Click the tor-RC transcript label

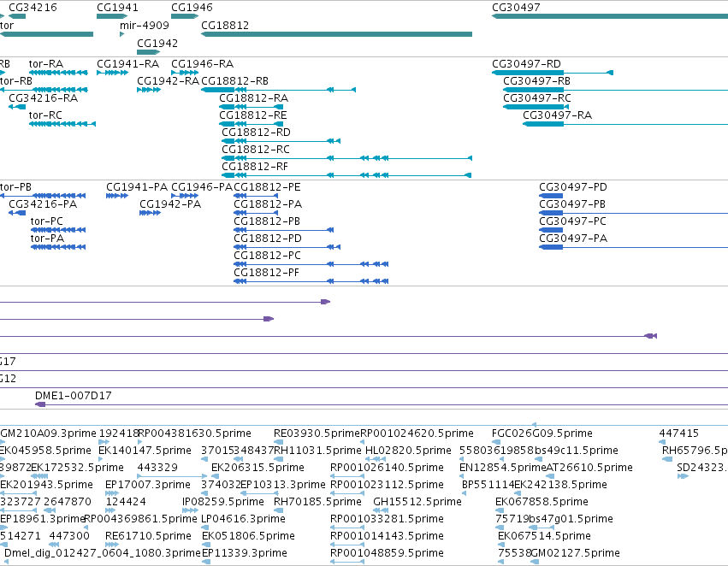point(45,115)
